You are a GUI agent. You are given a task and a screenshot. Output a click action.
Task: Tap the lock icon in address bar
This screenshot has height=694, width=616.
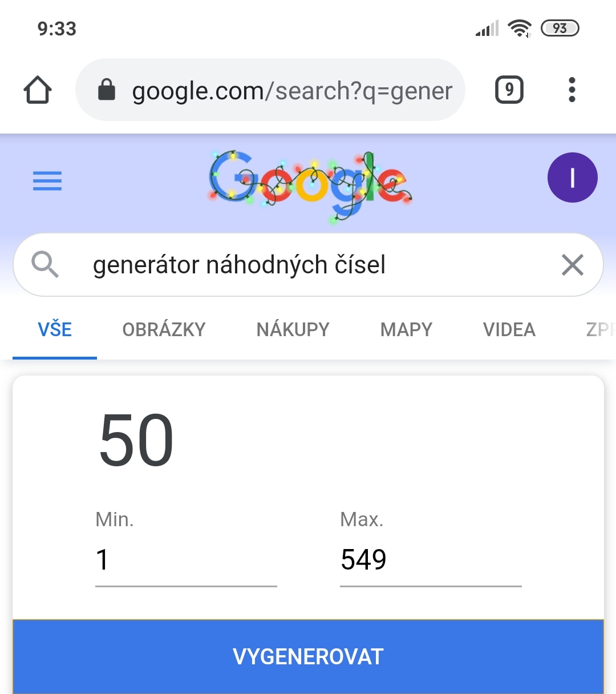pos(107,90)
